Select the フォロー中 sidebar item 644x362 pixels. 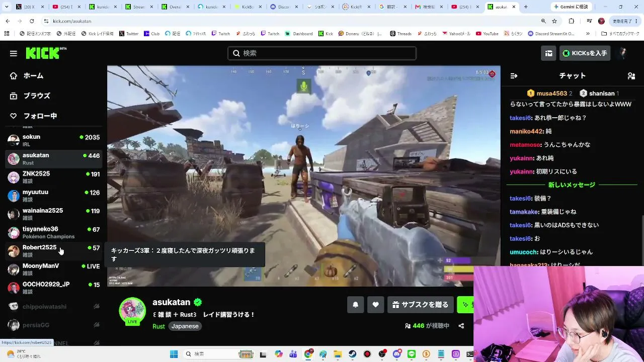(40, 116)
